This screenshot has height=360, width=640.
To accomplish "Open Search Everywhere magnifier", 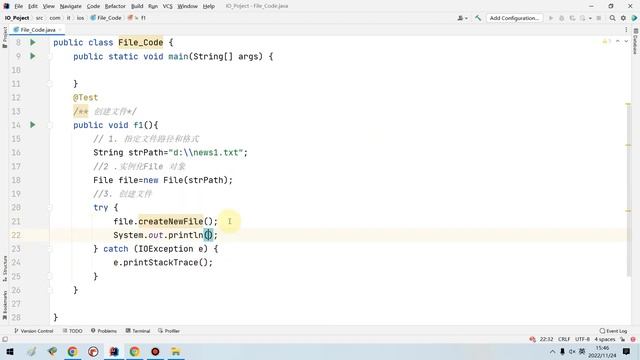I will (612, 18).
